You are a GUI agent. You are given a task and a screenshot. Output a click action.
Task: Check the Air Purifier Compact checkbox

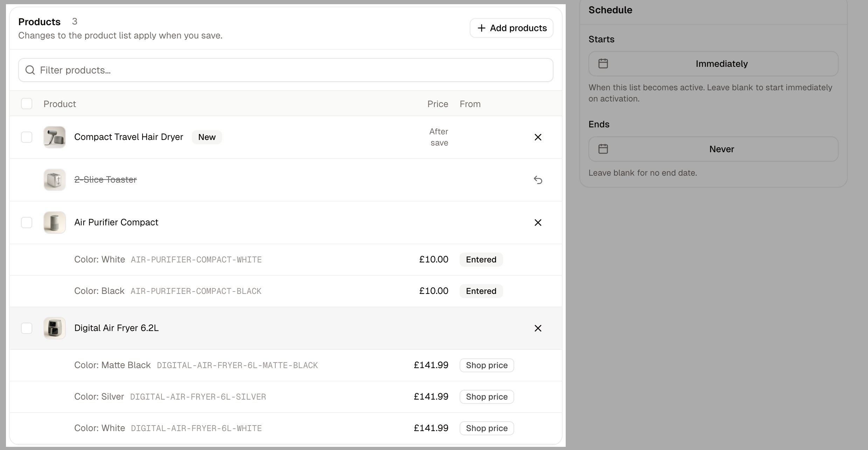[x=27, y=223]
